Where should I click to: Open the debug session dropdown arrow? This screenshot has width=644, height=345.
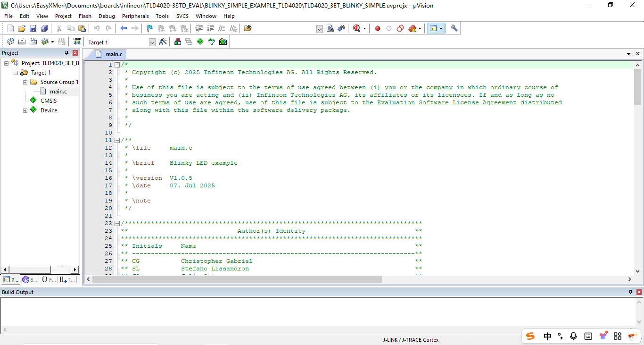364,29
